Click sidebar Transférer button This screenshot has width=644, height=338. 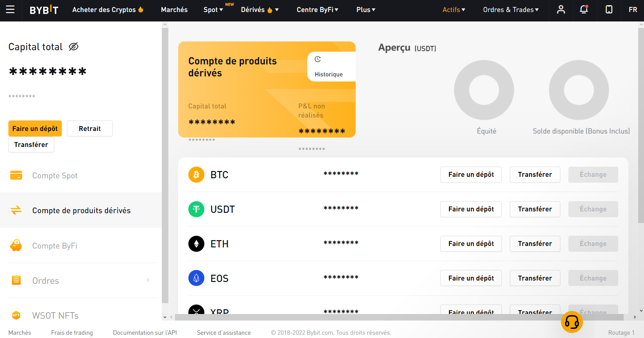[31, 144]
